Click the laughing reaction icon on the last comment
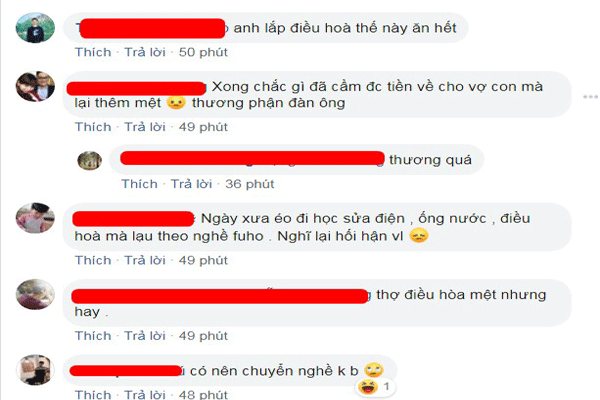 [367, 387]
